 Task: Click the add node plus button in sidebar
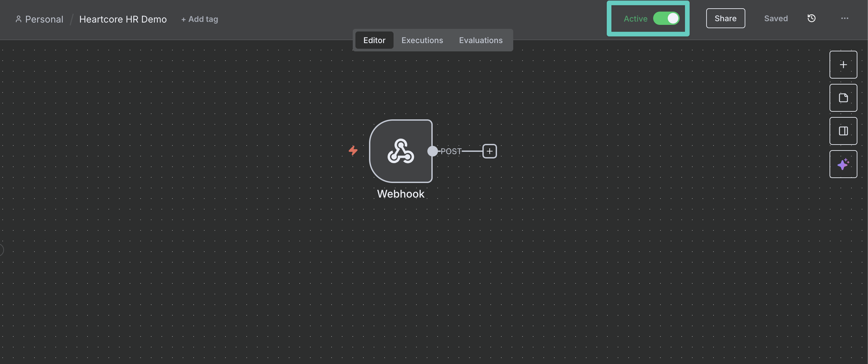click(x=843, y=65)
